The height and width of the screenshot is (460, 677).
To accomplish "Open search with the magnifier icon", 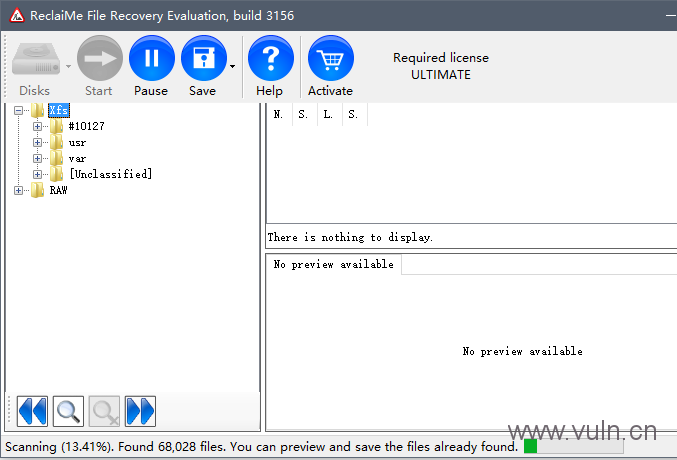I will tap(68, 411).
